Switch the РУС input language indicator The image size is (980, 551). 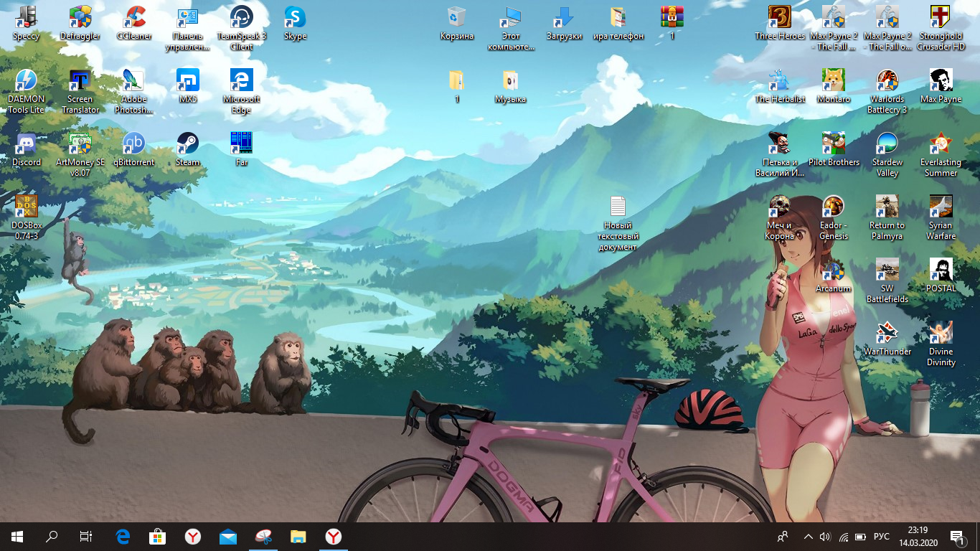tap(882, 537)
